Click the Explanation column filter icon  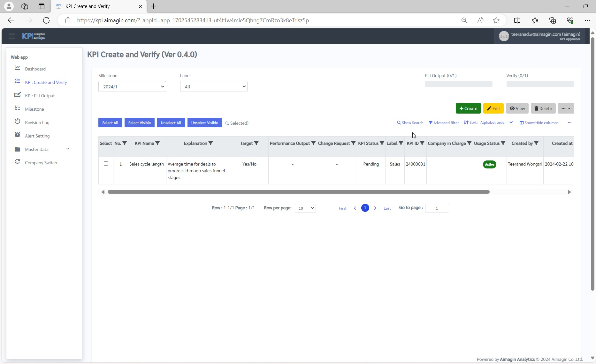point(210,143)
